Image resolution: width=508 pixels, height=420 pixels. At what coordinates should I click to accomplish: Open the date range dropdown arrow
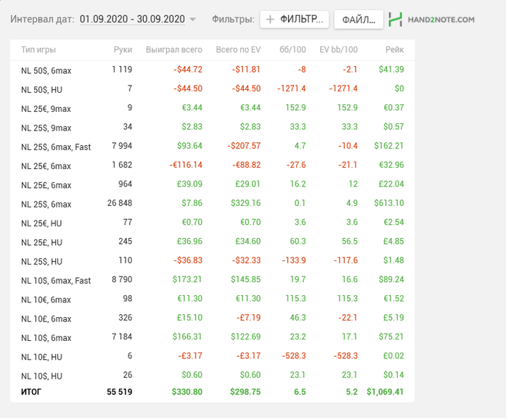192,20
